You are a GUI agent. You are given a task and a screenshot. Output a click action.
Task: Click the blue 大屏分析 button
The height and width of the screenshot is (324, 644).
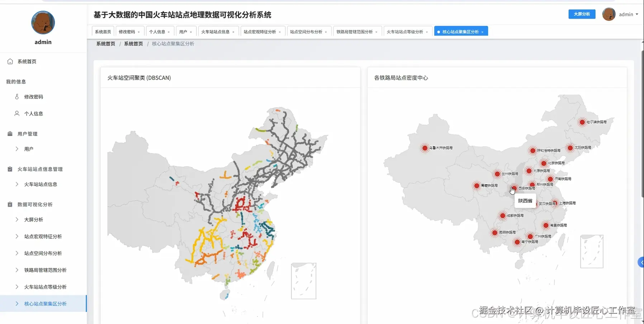582,14
